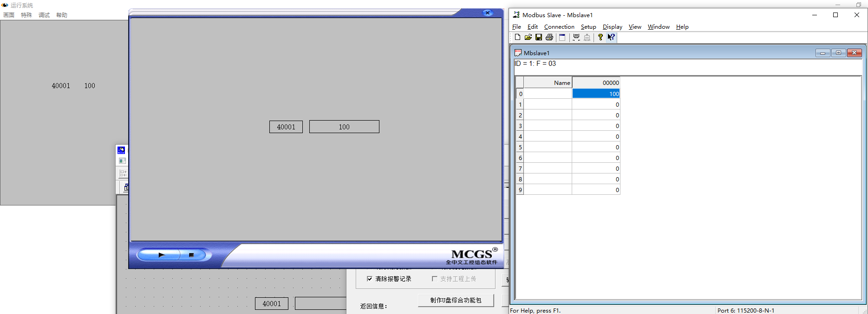The width and height of the screenshot is (868, 314).
Task: Activate the context help arrow icon
Action: click(x=611, y=38)
